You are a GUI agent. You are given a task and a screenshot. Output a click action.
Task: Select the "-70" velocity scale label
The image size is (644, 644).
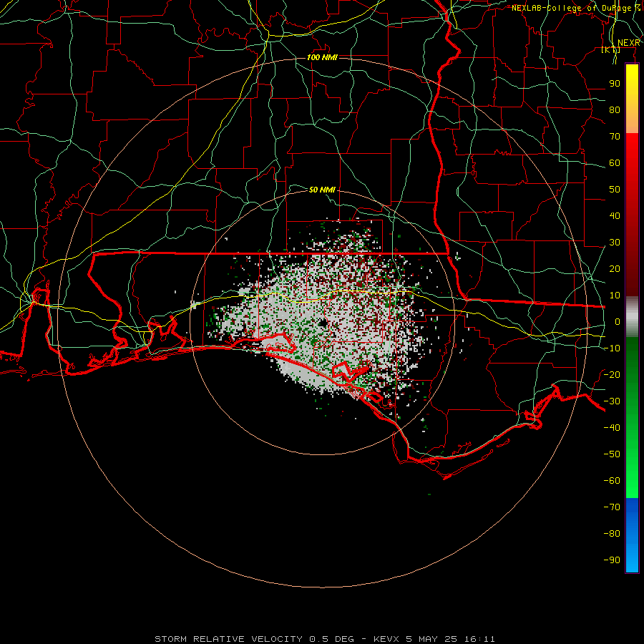(x=612, y=507)
